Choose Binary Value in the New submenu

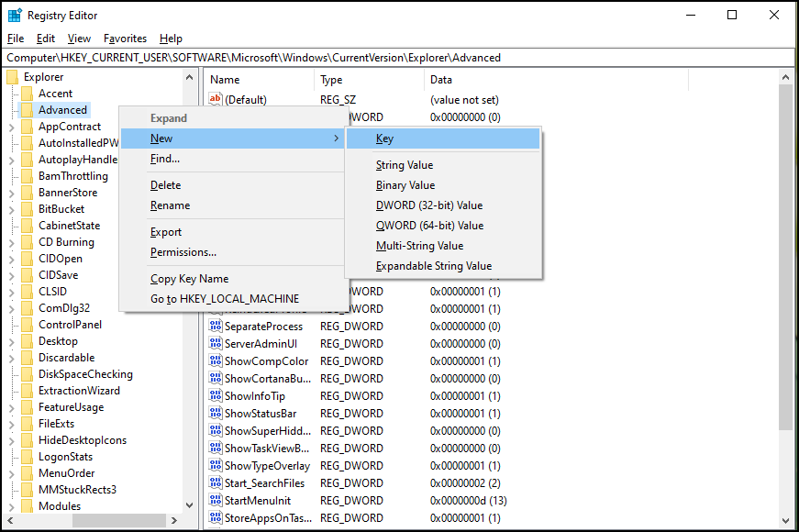pyautogui.click(x=443, y=185)
